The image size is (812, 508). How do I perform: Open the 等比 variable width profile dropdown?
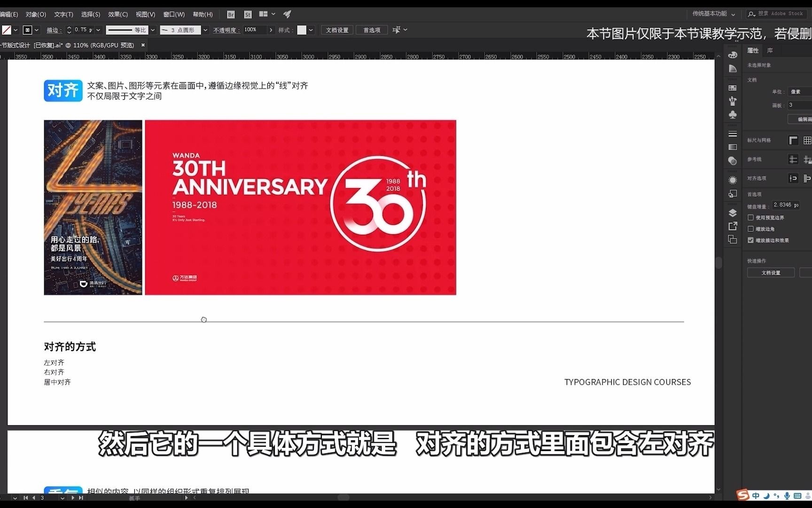(153, 30)
